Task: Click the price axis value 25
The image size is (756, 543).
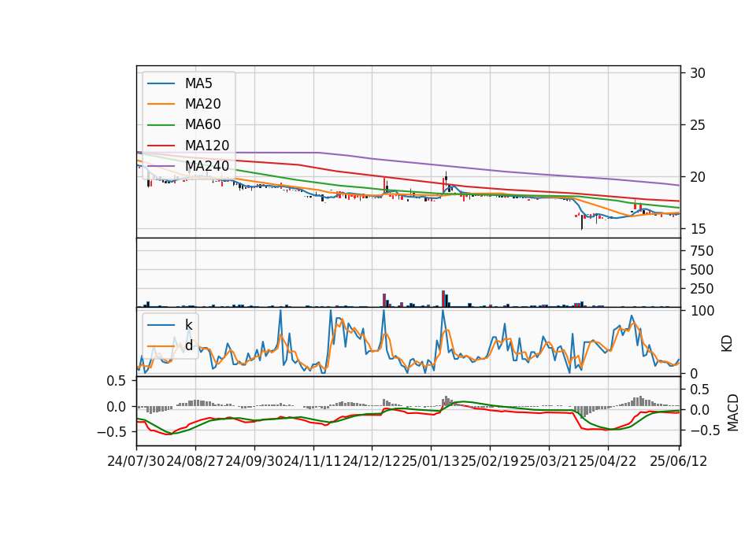Action: 698,125
